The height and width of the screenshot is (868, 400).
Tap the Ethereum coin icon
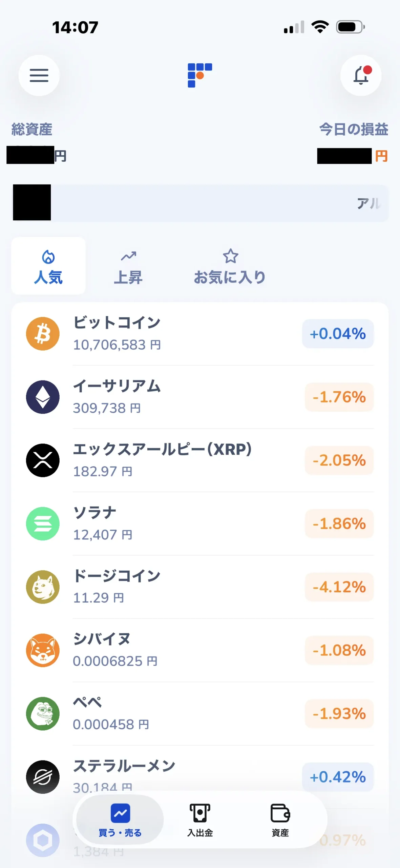(x=43, y=397)
